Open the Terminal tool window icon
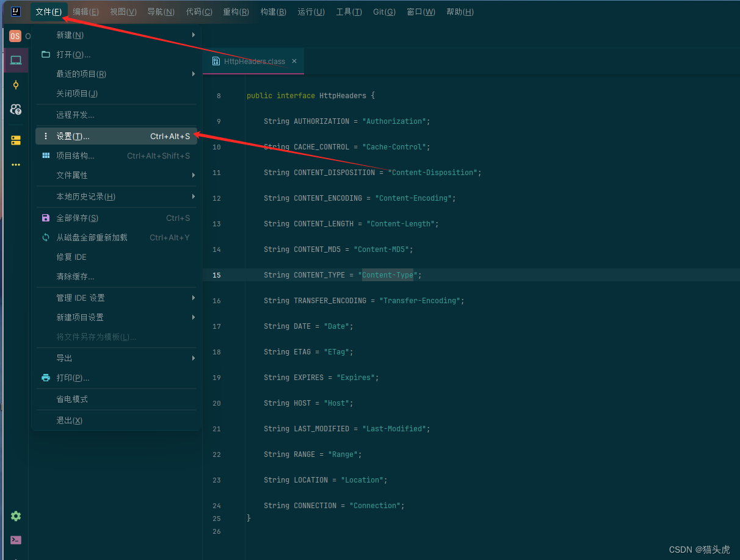The height and width of the screenshot is (560, 740). 16,540
